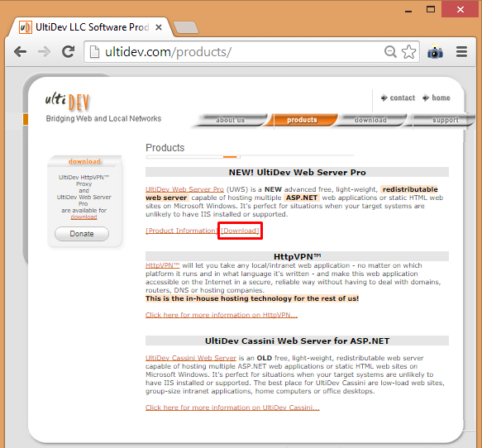Click the 'HttpVPN™' section heading
Screen dimensions: 482x448
click(298, 256)
